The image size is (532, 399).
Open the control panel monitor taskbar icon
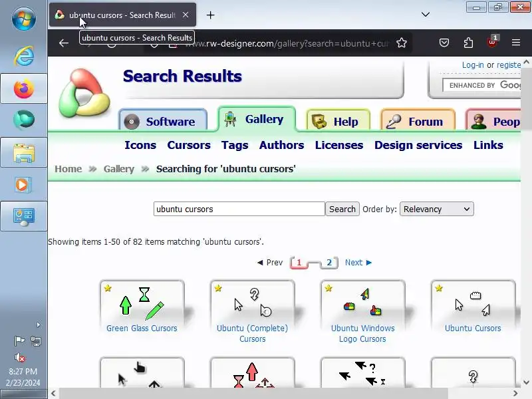pos(24,217)
